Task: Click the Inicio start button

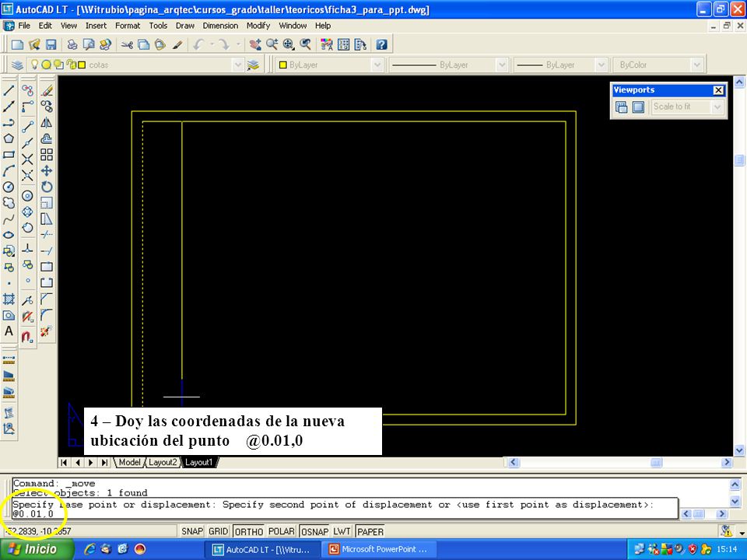Action: click(37, 550)
